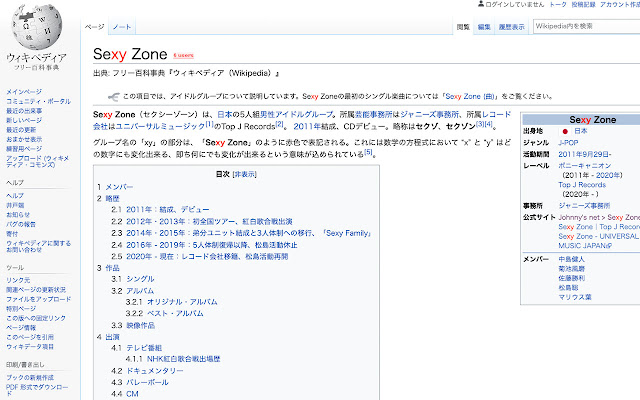Jump to section 2 略歴

(x=112, y=199)
